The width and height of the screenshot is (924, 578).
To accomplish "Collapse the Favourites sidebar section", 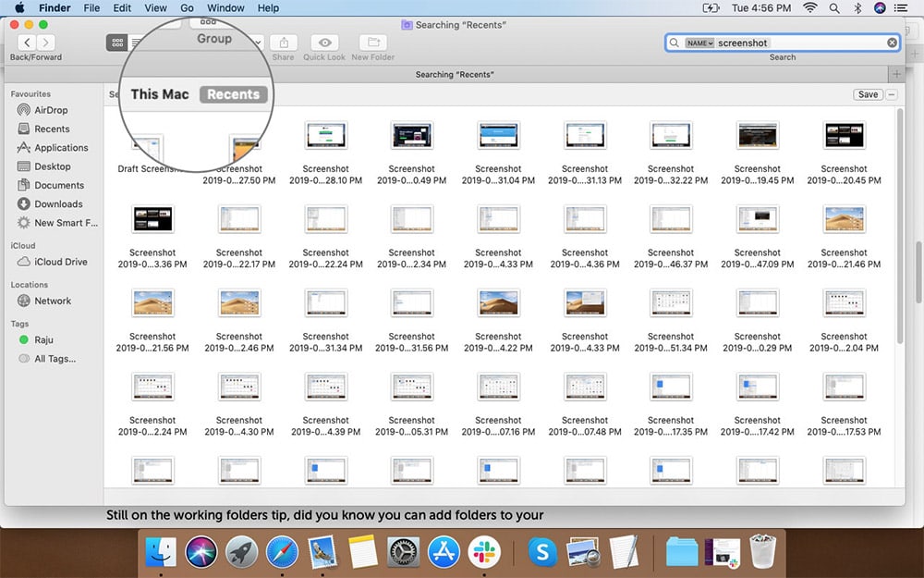I will coord(30,93).
